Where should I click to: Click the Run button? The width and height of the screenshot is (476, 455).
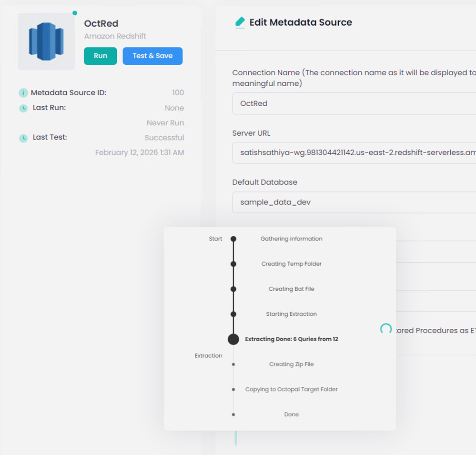[x=100, y=56]
